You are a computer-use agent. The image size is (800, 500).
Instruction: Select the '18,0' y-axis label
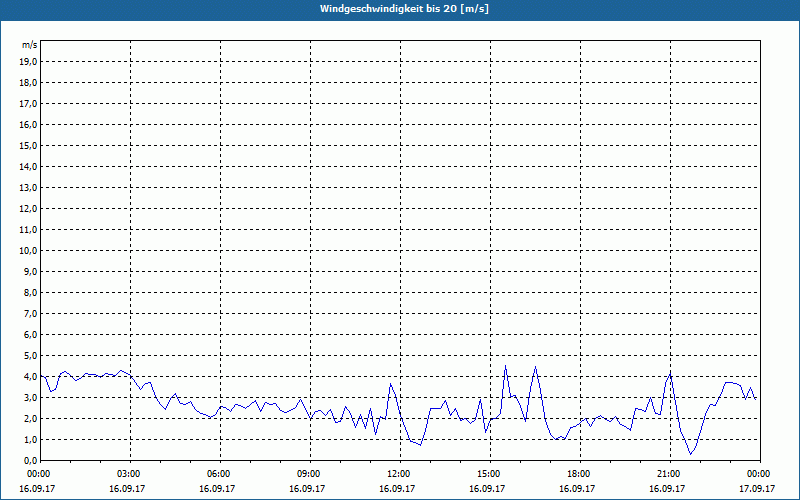28,83
